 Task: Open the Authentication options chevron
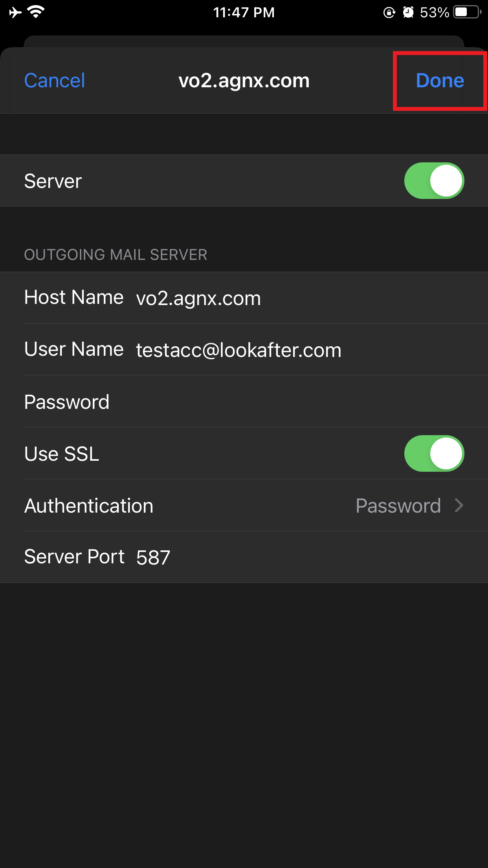tap(459, 506)
